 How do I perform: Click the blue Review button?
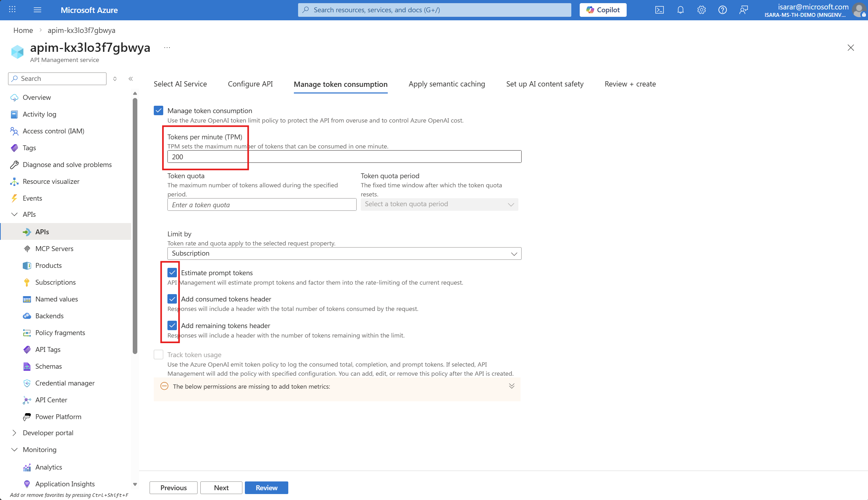coord(266,488)
